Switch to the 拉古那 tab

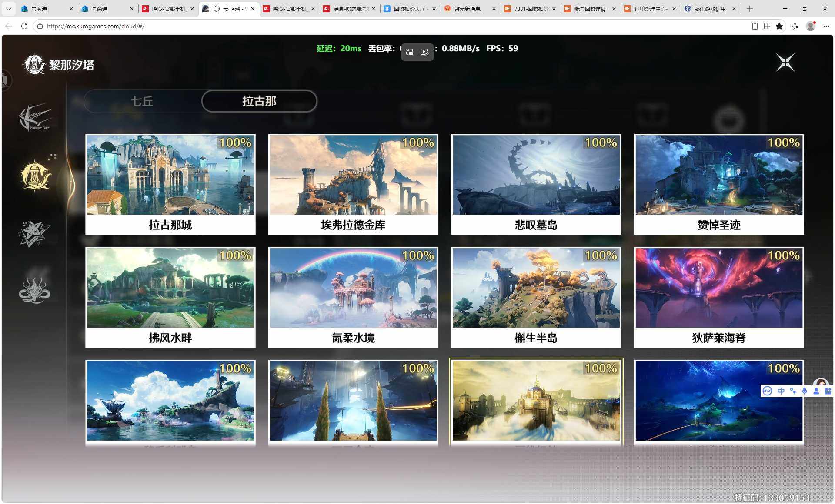pyautogui.click(x=259, y=101)
